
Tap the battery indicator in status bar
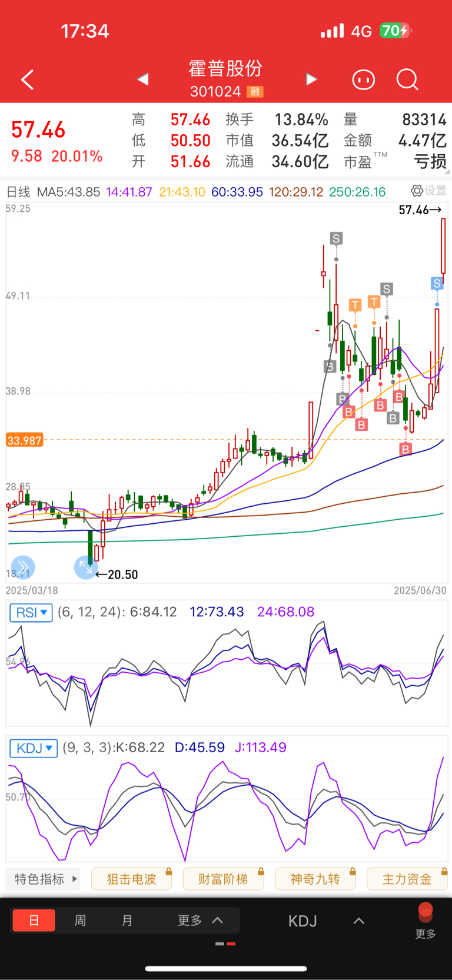(x=395, y=31)
